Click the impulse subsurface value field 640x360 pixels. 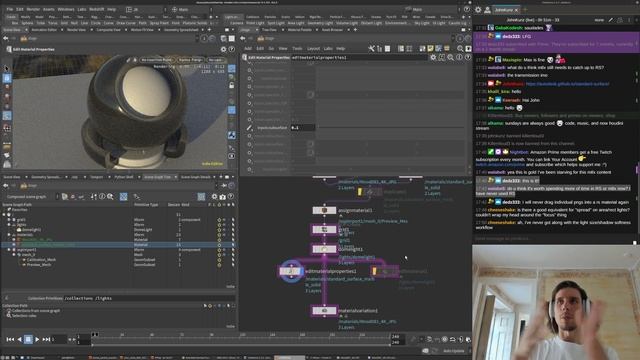(x=302, y=128)
